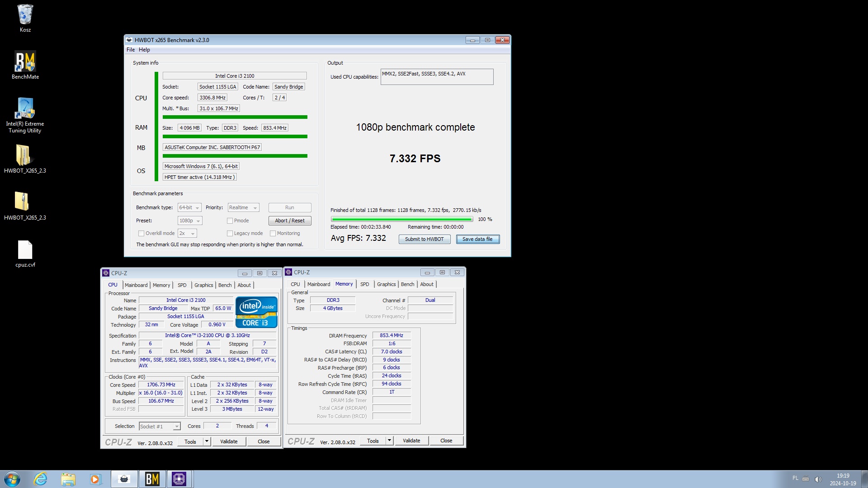Switch to SPD tab in left CPU-Z
Screen dimensions: 868x488
tap(182, 285)
